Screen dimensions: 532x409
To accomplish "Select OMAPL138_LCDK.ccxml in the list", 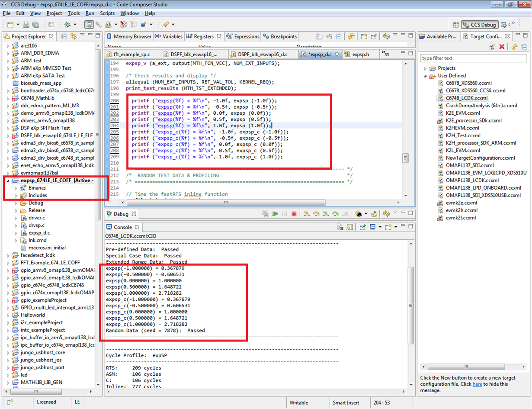I will point(472,180).
